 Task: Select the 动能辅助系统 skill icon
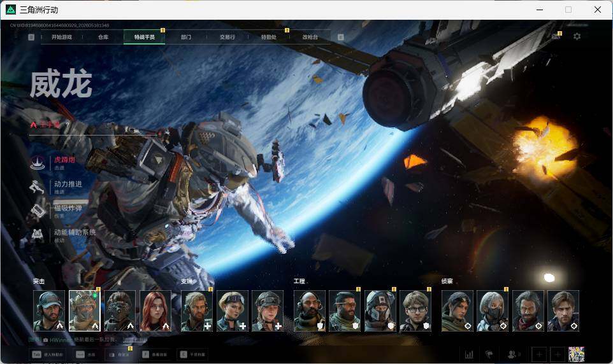pyautogui.click(x=38, y=235)
